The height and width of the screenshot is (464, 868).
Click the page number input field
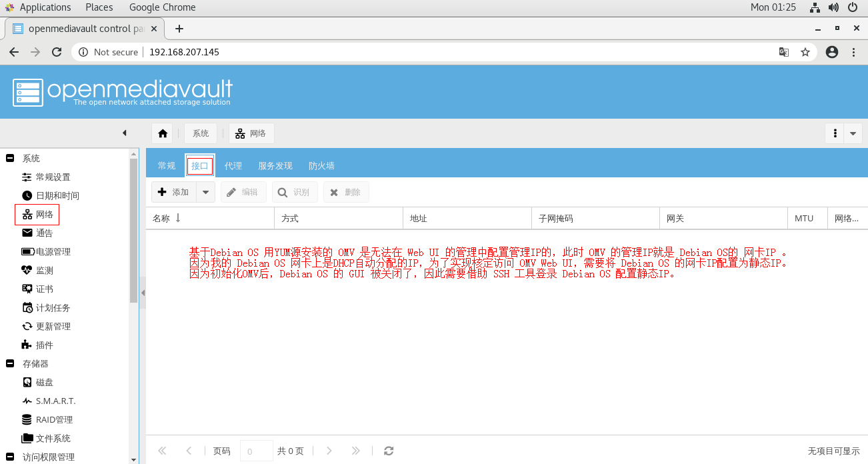257,451
